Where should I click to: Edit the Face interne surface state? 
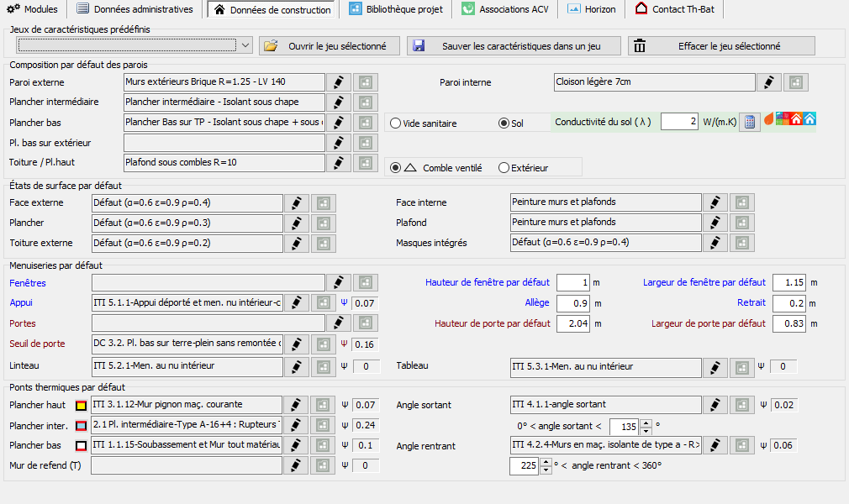point(715,202)
